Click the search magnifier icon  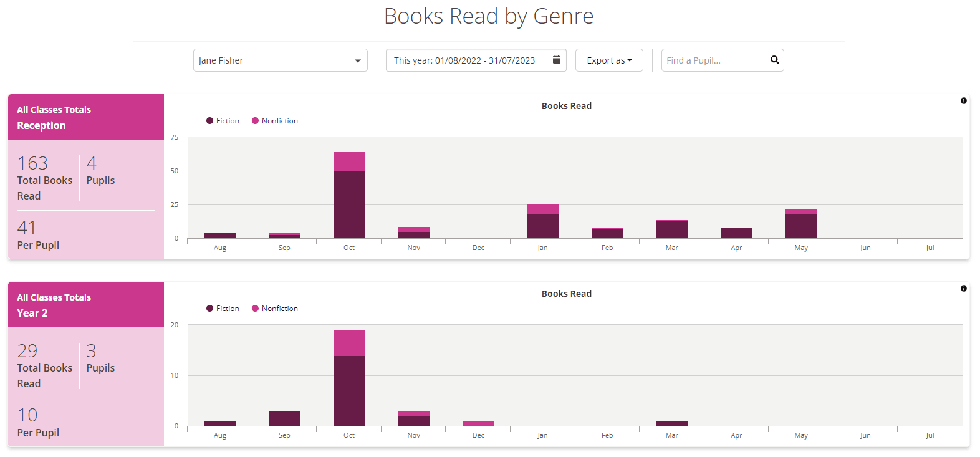774,60
